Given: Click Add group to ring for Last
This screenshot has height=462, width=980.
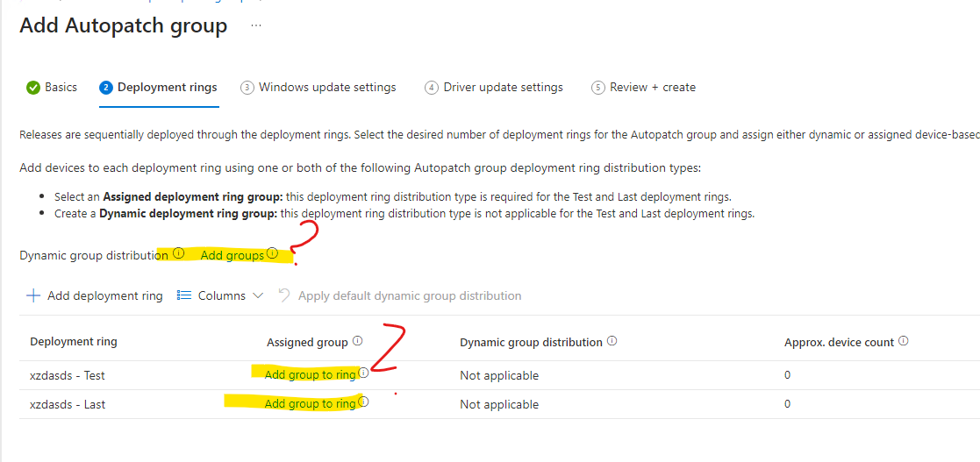Looking at the screenshot, I should pos(310,404).
